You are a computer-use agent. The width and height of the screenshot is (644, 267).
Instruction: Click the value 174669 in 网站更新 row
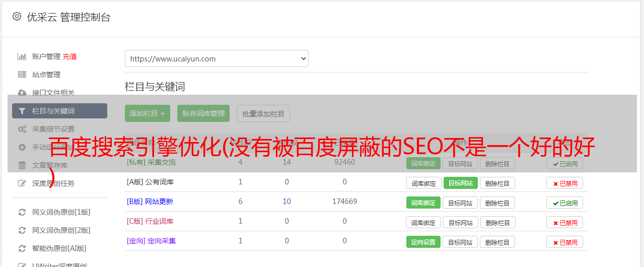tap(344, 202)
